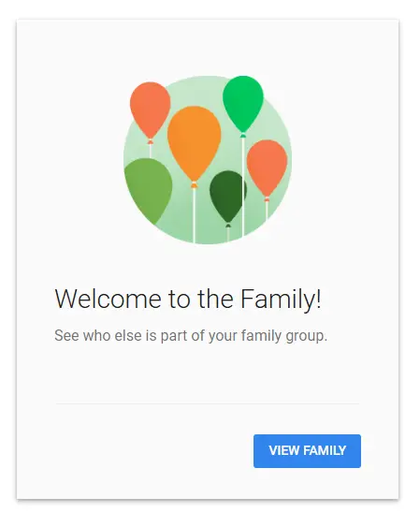Click the knot under the bright green balloon
420x527 pixels.
pyautogui.click(x=243, y=135)
